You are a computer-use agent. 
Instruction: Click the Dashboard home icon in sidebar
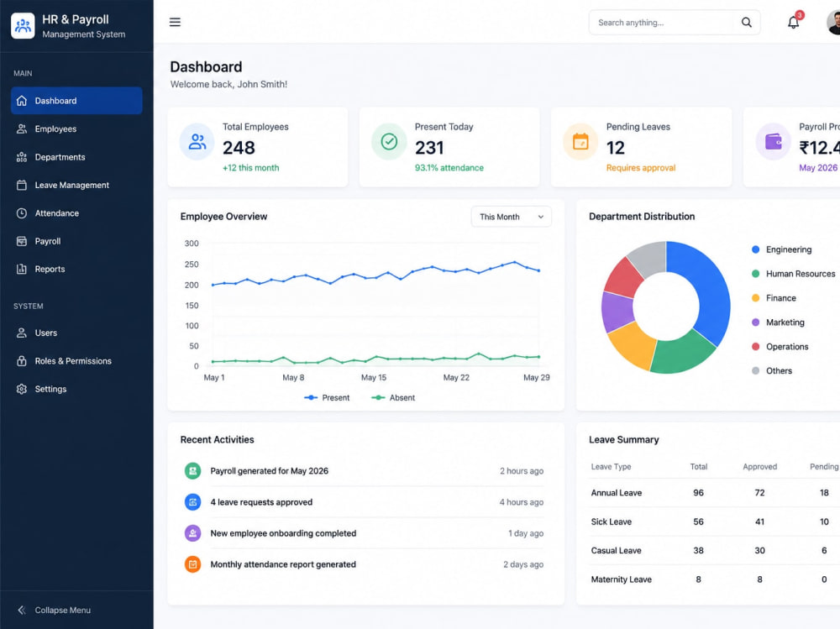click(22, 101)
